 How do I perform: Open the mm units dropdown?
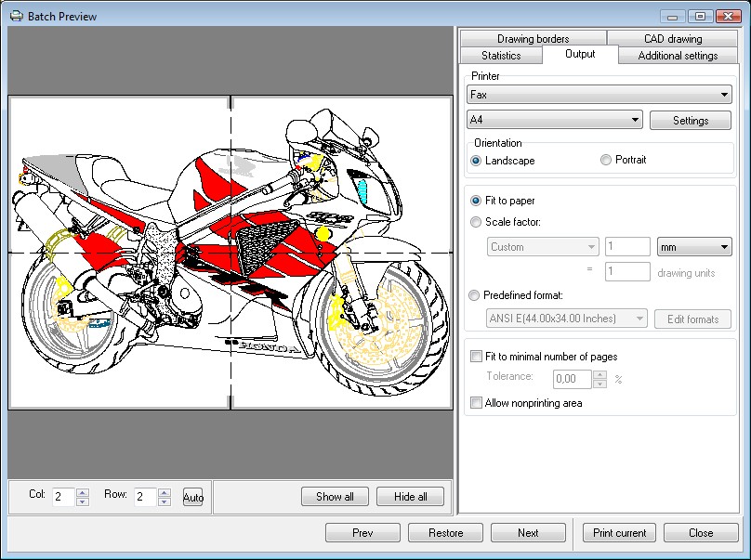click(724, 247)
